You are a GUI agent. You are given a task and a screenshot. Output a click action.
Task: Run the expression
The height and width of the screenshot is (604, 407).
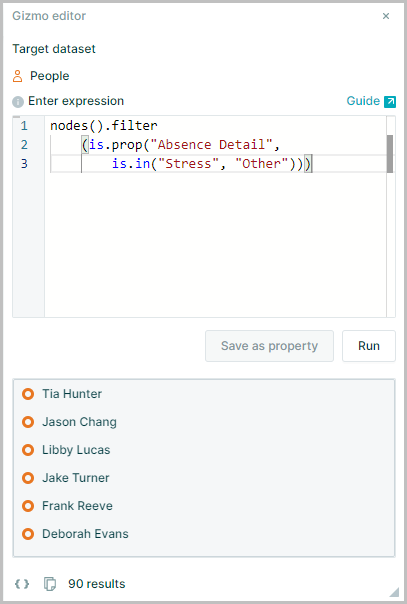[x=369, y=346]
